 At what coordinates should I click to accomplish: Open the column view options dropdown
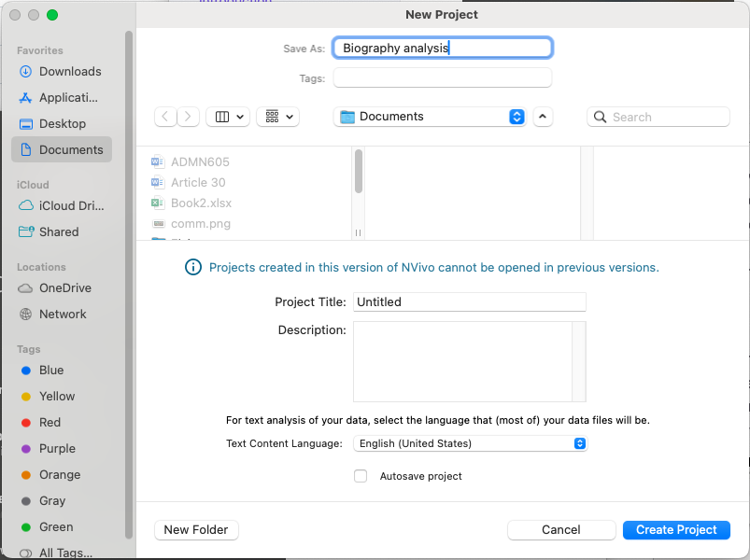227,117
